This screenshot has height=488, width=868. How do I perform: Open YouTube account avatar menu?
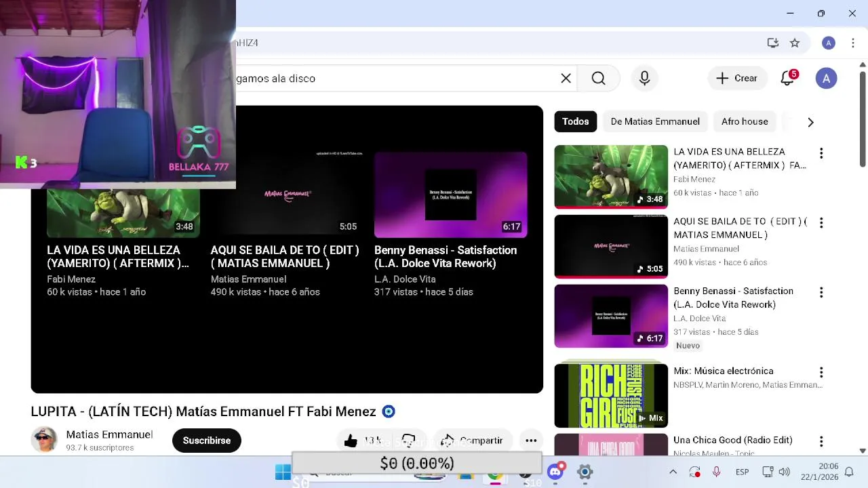(826, 79)
